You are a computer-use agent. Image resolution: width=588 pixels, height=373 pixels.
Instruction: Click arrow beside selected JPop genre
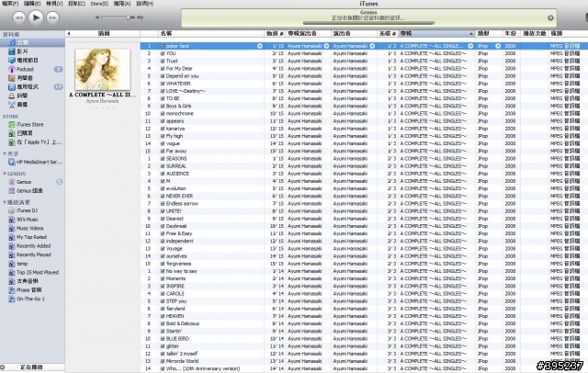click(498, 46)
